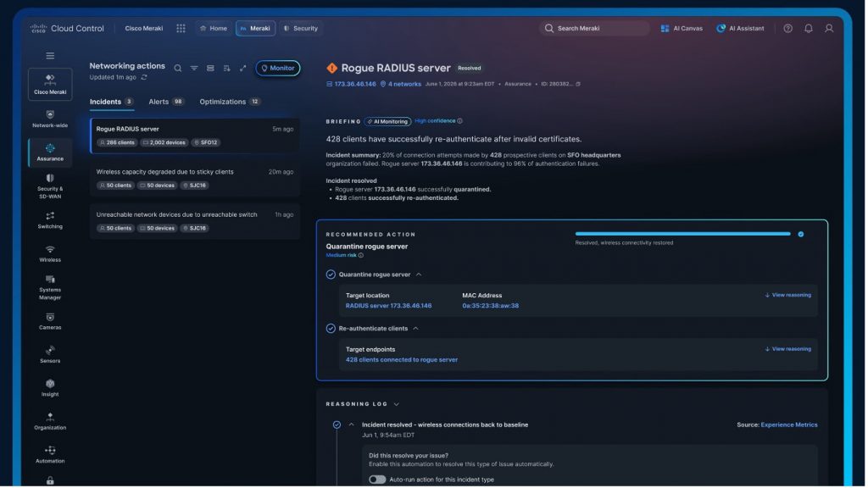Show Medium risk info icon
The image size is (868, 488).
[361, 256]
